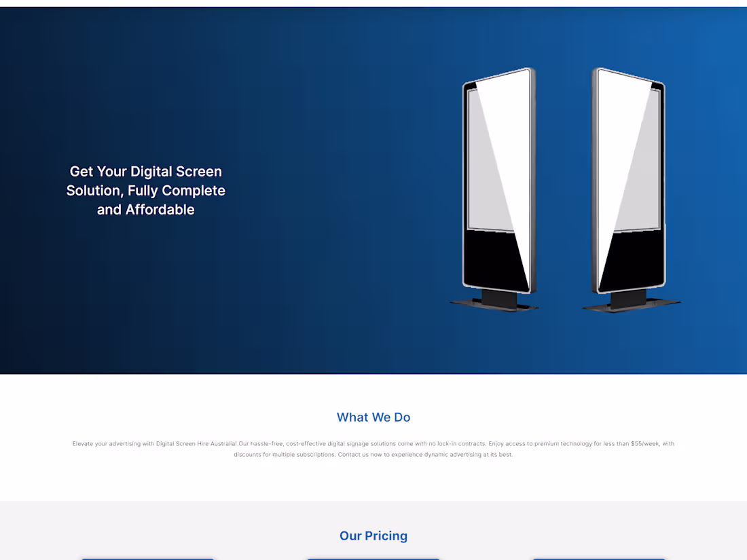
Task: Click 'Elevate your advertising' at paragraph start
Action: click(106, 444)
